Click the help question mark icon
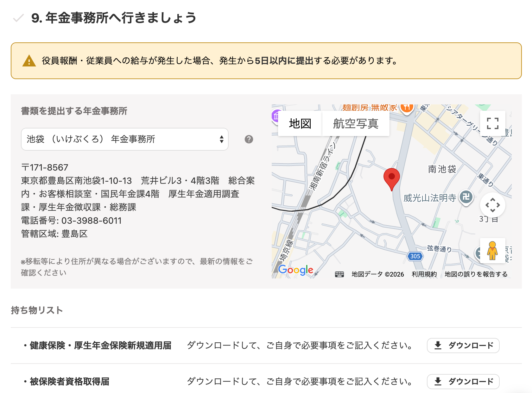This screenshot has height=393, width=532. [249, 139]
